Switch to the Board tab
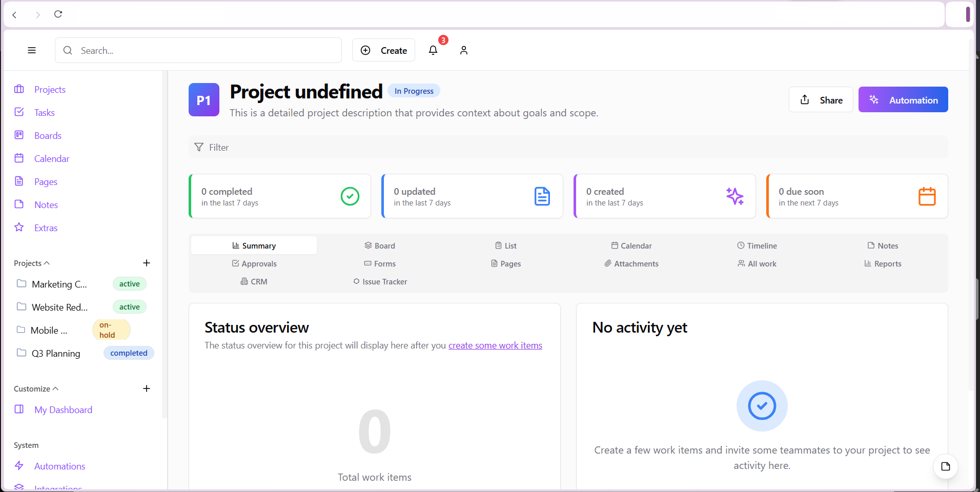This screenshot has height=492, width=980. (x=379, y=245)
